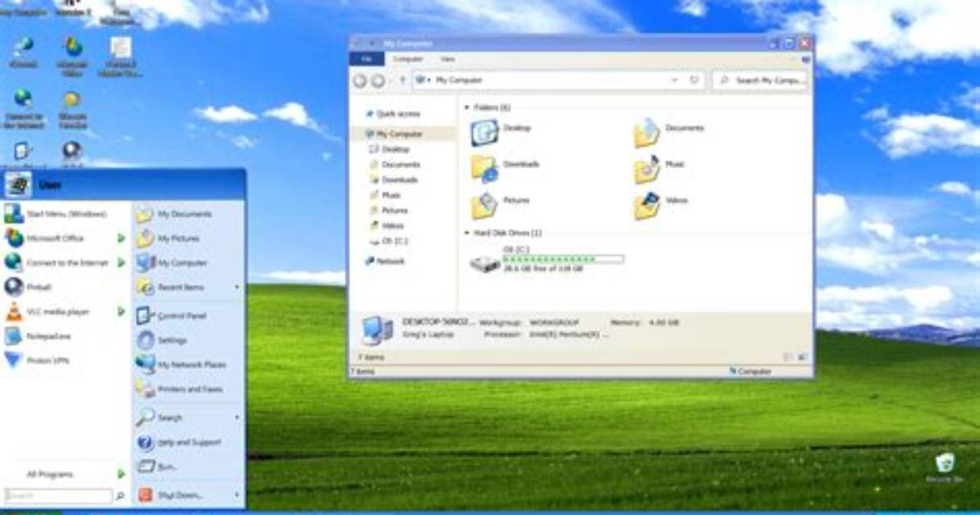Image resolution: width=980 pixels, height=515 pixels.
Task: Switch to large icons view in status bar
Action: pos(802,358)
